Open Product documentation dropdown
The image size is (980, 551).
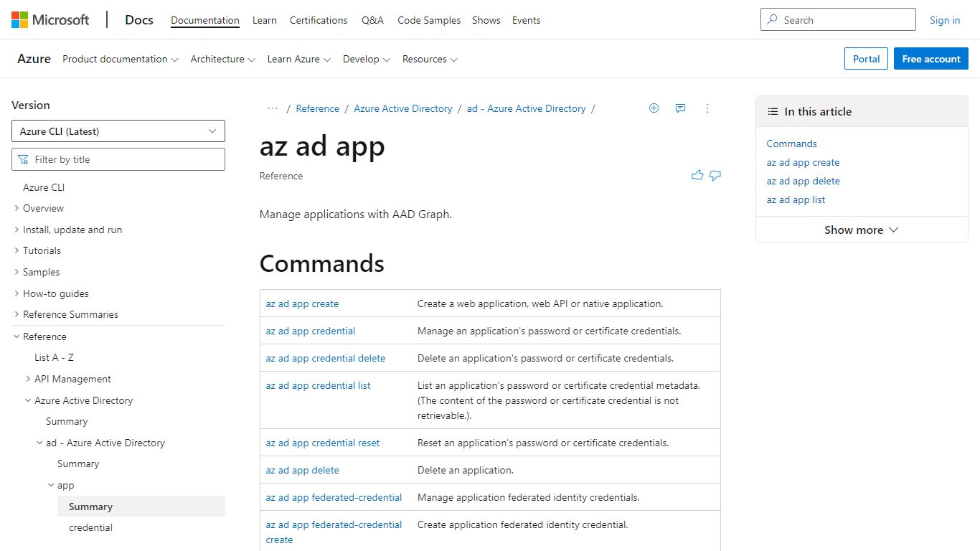click(x=120, y=59)
